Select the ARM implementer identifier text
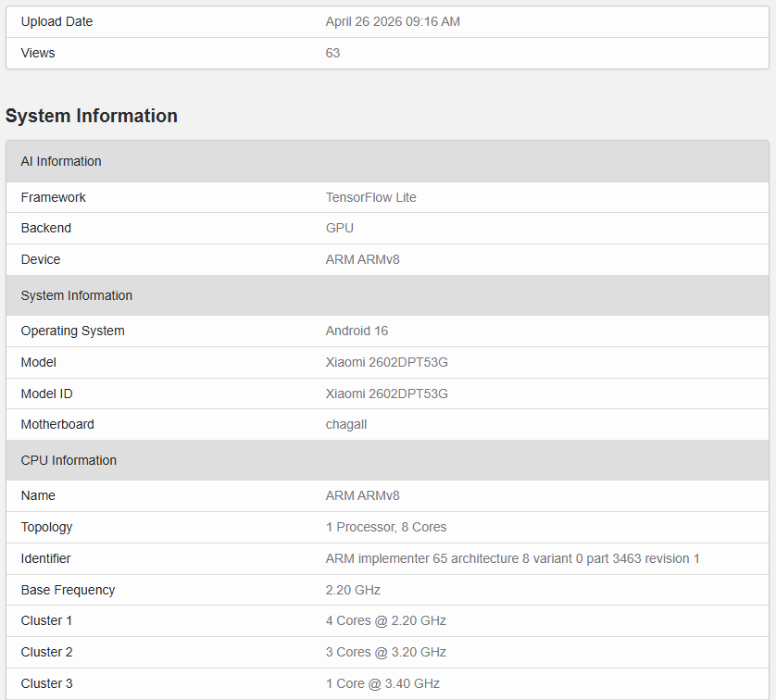776x700 pixels. click(x=512, y=558)
